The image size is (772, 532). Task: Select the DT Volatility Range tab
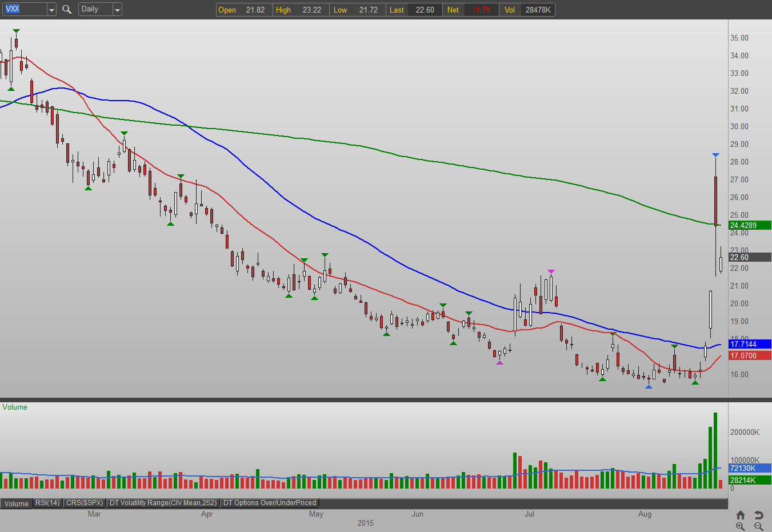click(163, 503)
